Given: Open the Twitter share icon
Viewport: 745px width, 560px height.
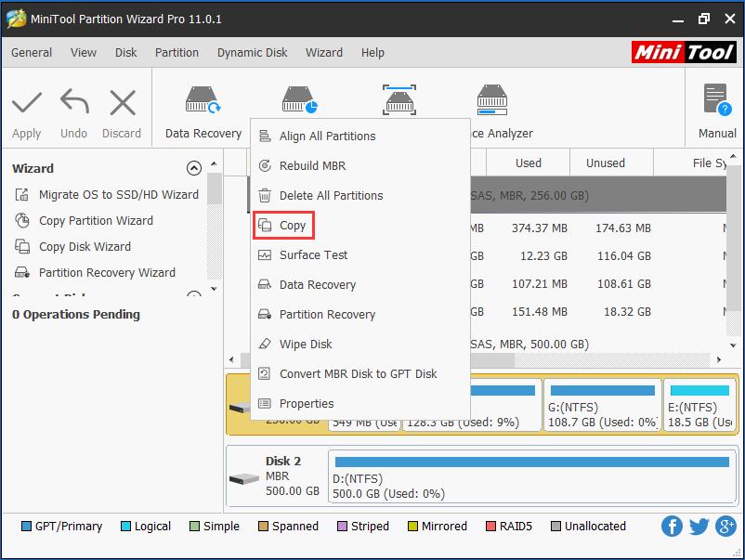Looking at the screenshot, I should tap(699, 527).
